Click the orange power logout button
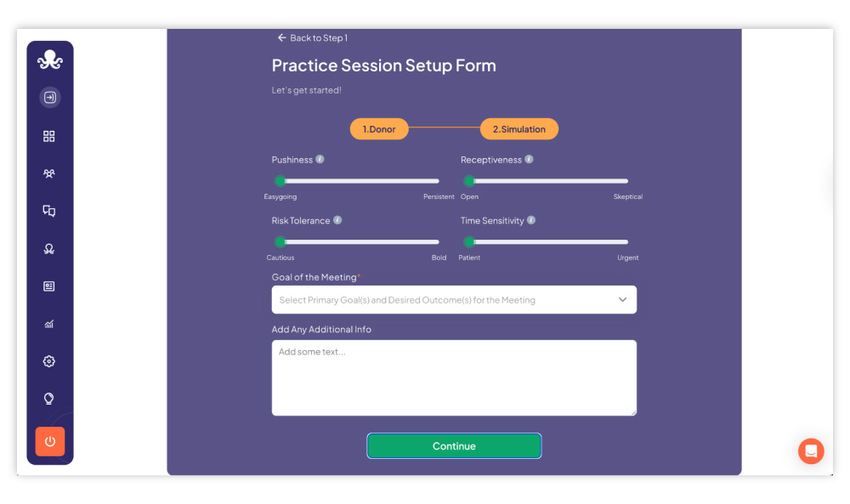850x504 pixels. pyautogui.click(x=50, y=441)
